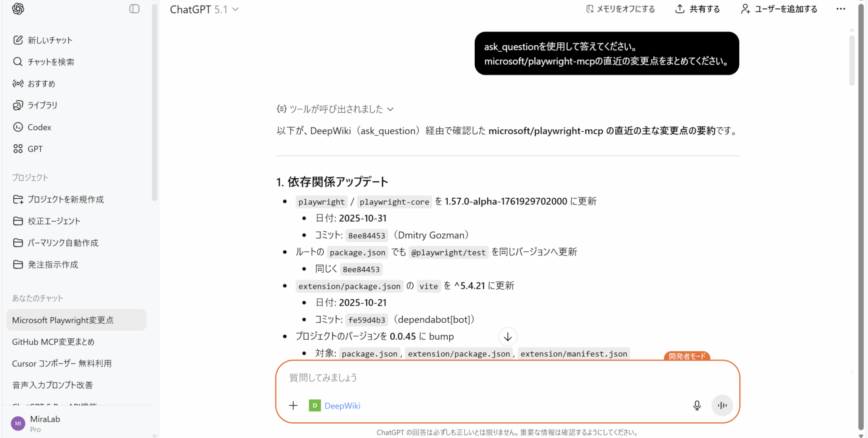Screen dimensions: 868x438
Task: Click the 共有する share button
Action: [x=698, y=9]
